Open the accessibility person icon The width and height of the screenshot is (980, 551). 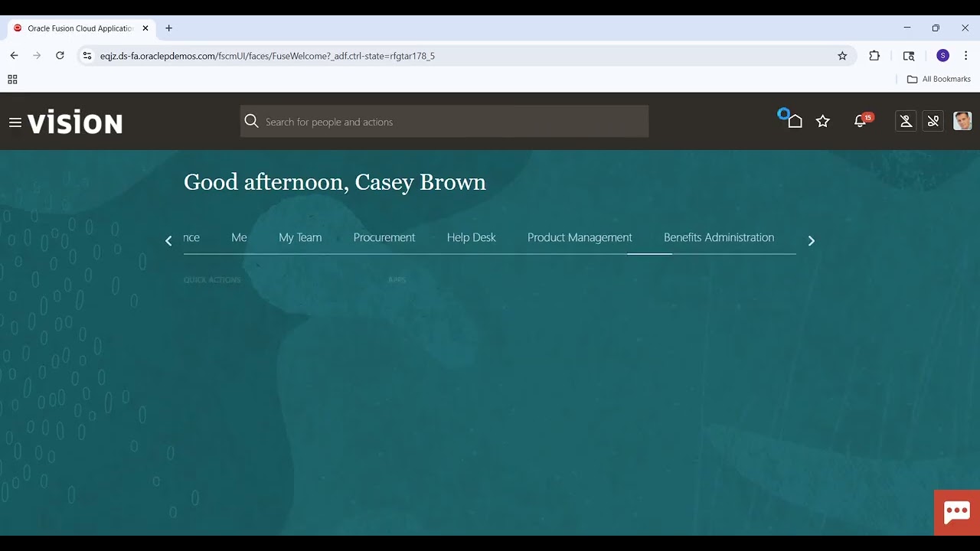point(906,121)
